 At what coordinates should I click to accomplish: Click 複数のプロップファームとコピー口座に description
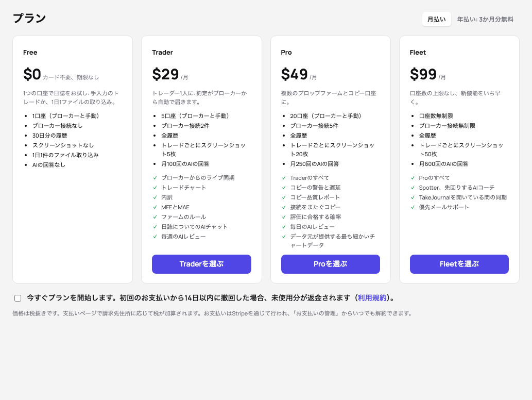329,97
